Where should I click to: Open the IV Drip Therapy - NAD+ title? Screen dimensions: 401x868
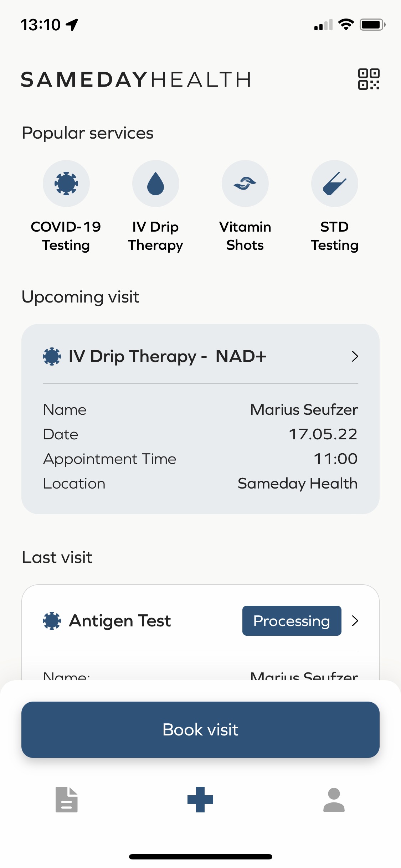pos(168,356)
